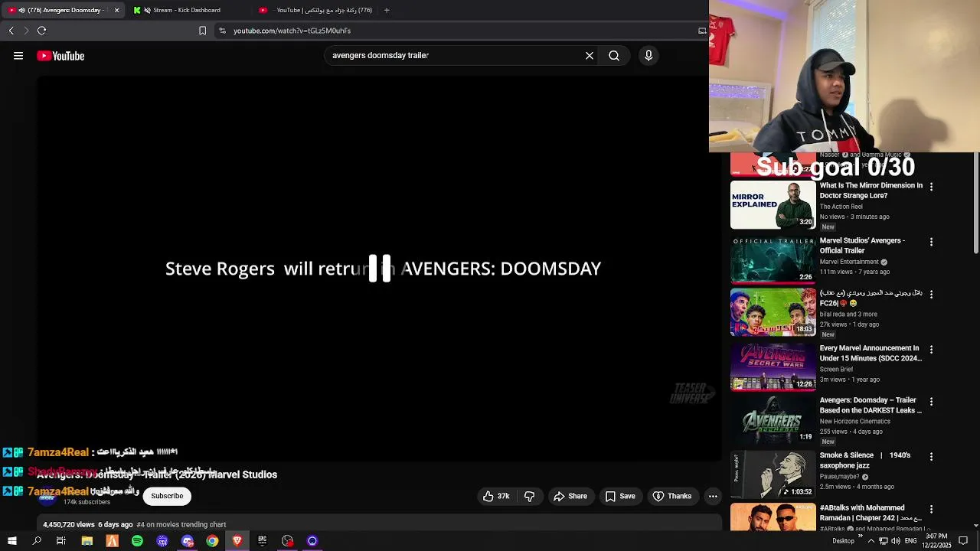Viewport: 980px width, 551px height.
Task: Open Windows taskbar search
Action: click(x=37, y=541)
